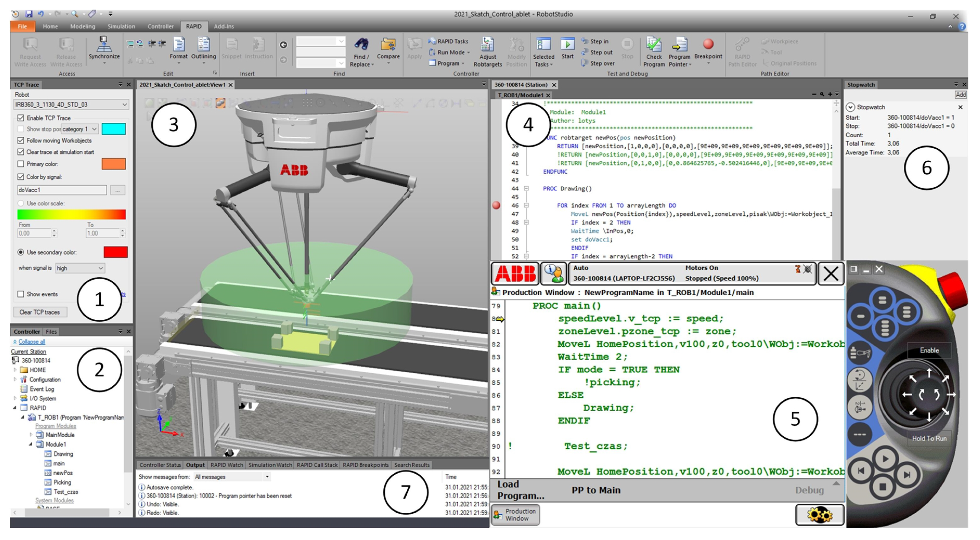Click the Save icon in title bar
The width and height of the screenshot is (980, 540).
click(x=28, y=14)
